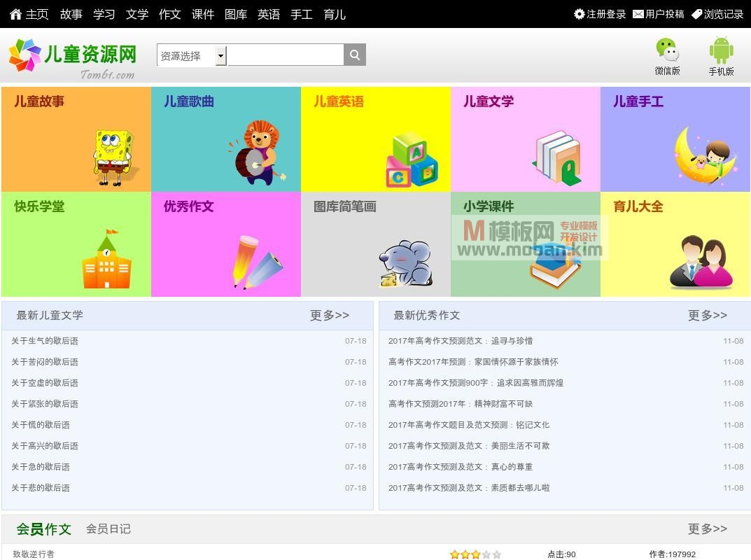Open 图库 in the top navigation
The width and height of the screenshot is (751, 560).
[236, 15]
